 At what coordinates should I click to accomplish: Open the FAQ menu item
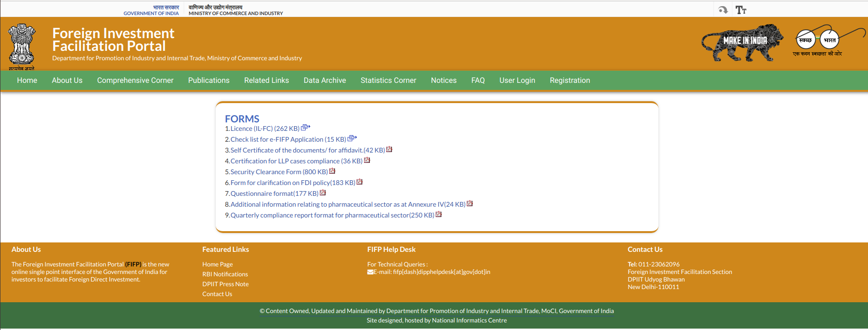(478, 80)
